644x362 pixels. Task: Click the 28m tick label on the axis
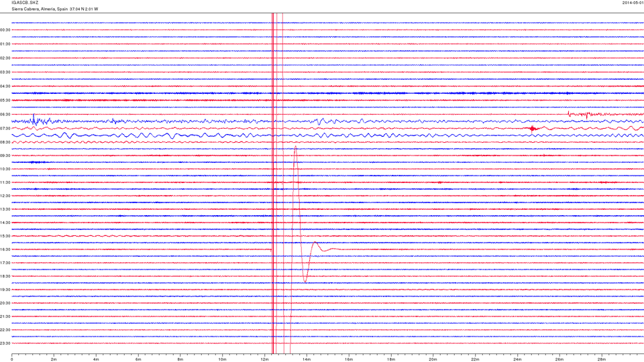[601, 359]
